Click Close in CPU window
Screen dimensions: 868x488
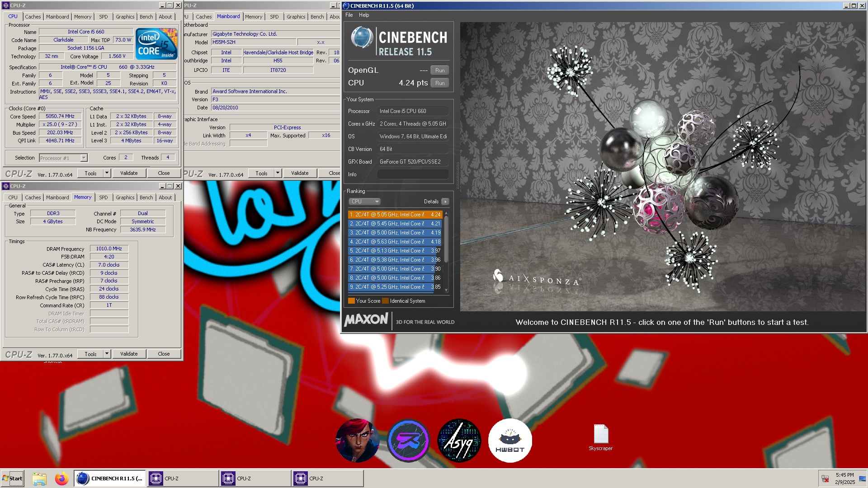point(164,173)
